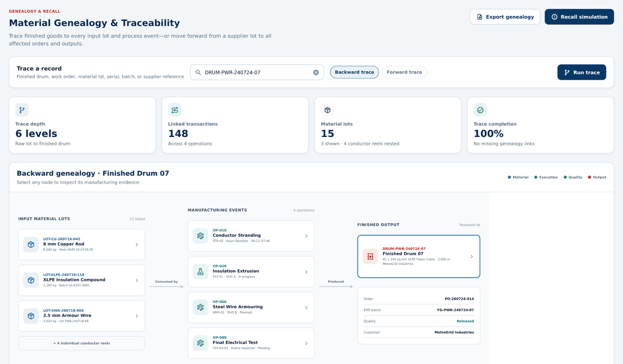The height and width of the screenshot is (364, 623).
Task: Select Backward trace mode
Action: click(354, 72)
